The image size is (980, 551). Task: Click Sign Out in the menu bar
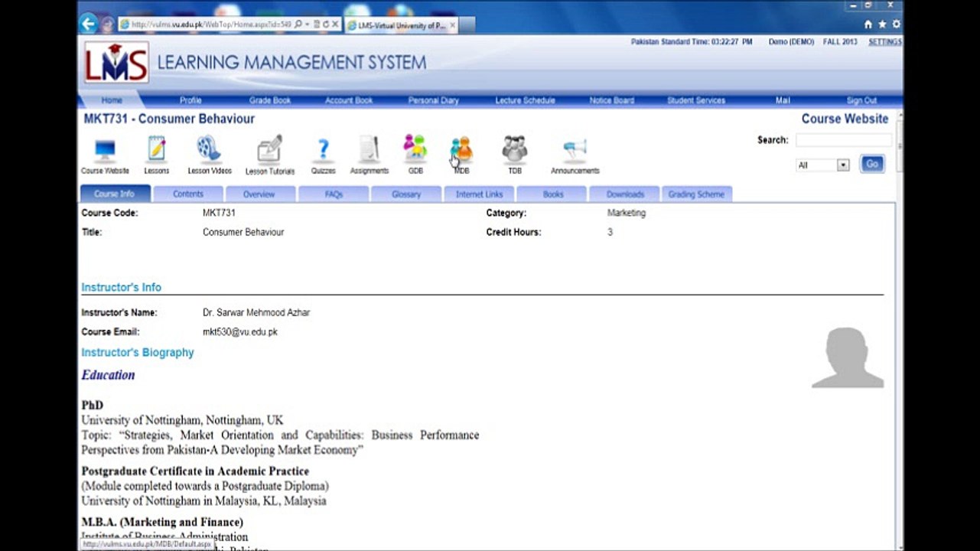[861, 100]
